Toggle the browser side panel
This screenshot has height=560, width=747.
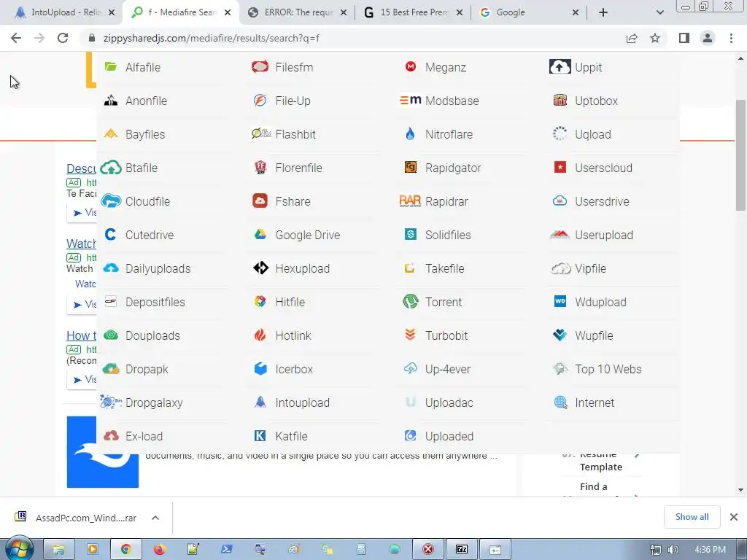tap(684, 38)
